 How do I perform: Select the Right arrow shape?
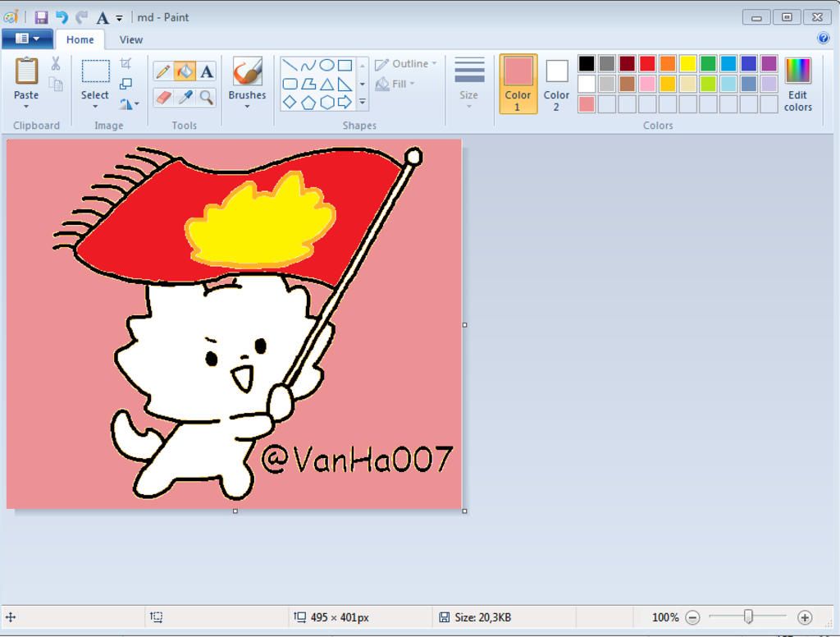click(x=345, y=102)
